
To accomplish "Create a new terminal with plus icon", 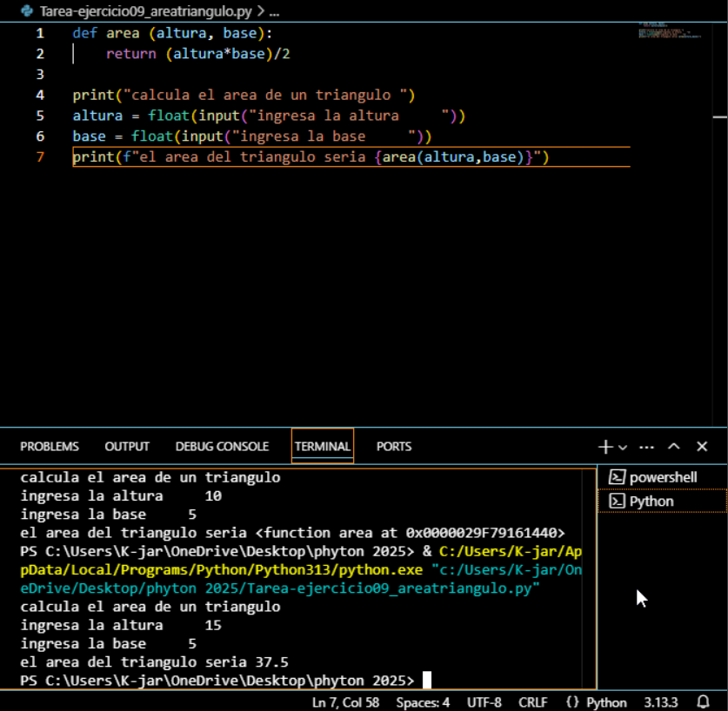I will [605, 447].
